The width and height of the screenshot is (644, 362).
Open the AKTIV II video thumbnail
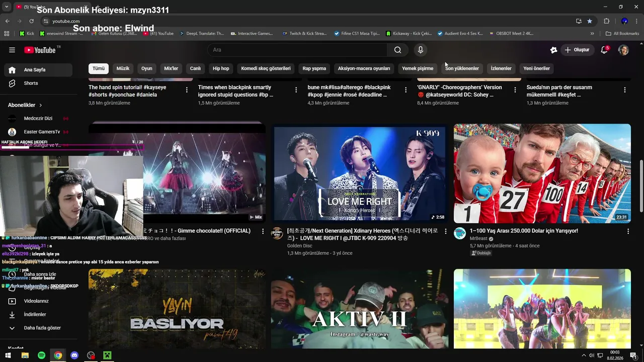pos(360,309)
